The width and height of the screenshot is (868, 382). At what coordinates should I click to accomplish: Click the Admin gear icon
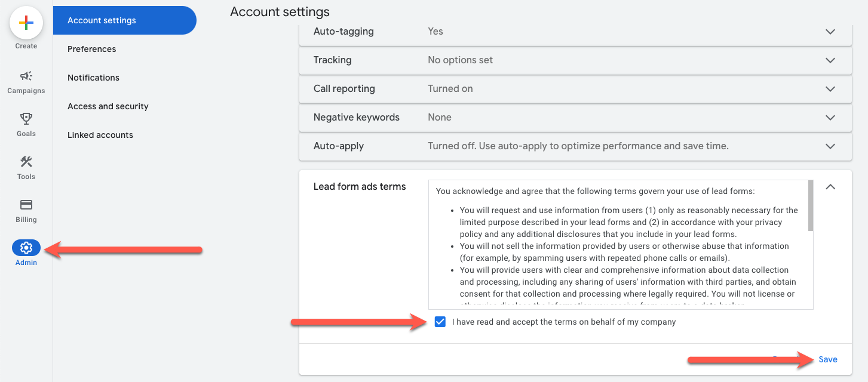pyautogui.click(x=26, y=248)
